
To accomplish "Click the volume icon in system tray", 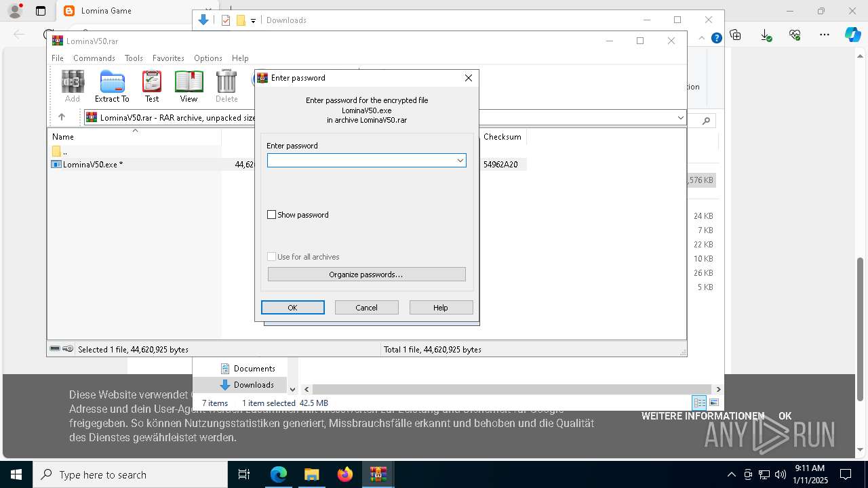I will (780, 474).
